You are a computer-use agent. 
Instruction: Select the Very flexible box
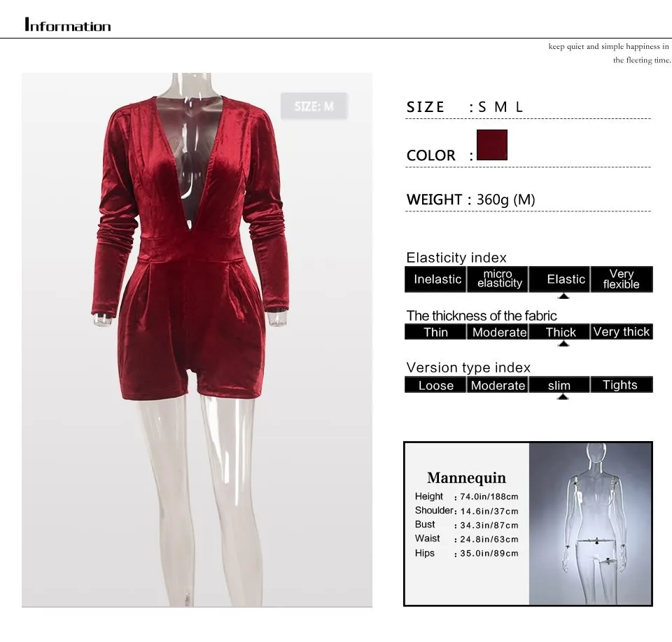click(622, 279)
